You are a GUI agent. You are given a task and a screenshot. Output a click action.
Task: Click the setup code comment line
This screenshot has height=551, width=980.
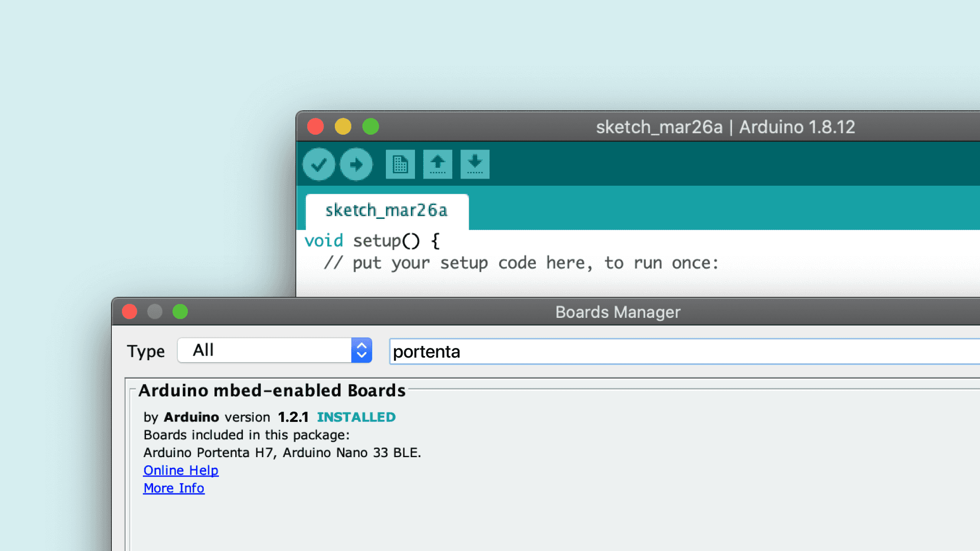coord(521,263)
